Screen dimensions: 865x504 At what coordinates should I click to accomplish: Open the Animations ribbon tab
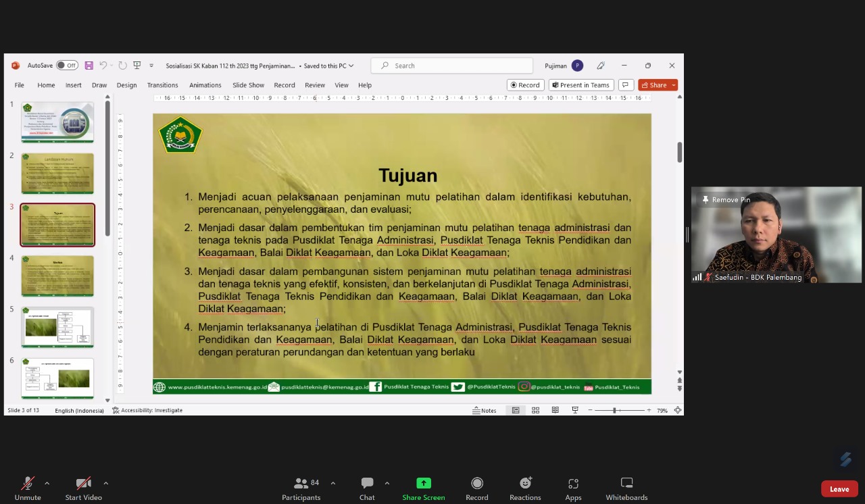pos(205,85)
